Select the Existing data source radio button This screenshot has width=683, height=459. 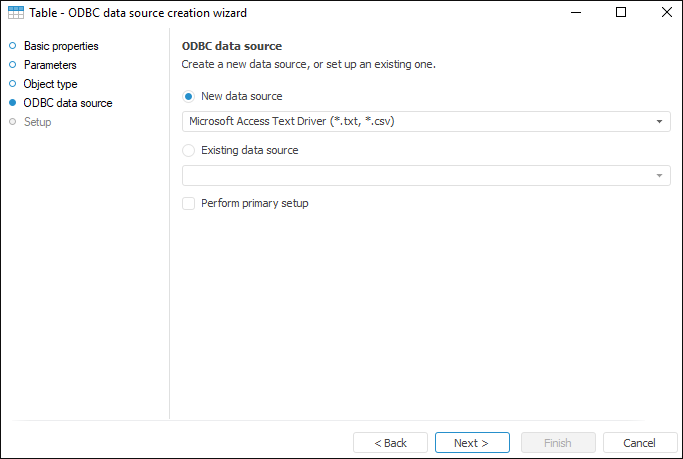point(189,151)
